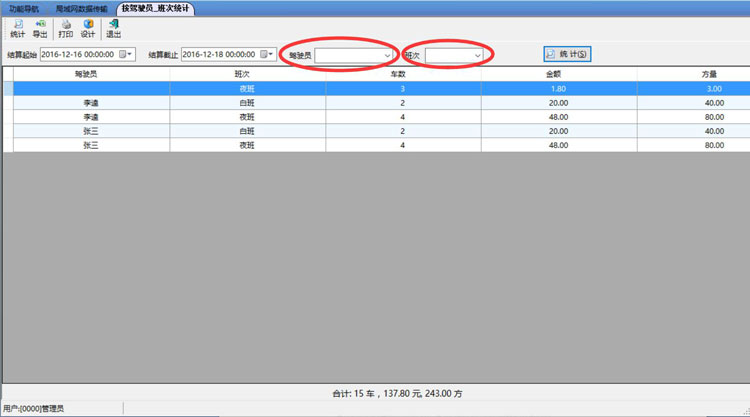
Task: Switch to the 局域网数据传输 tab
Action: (x=82, y=8)
